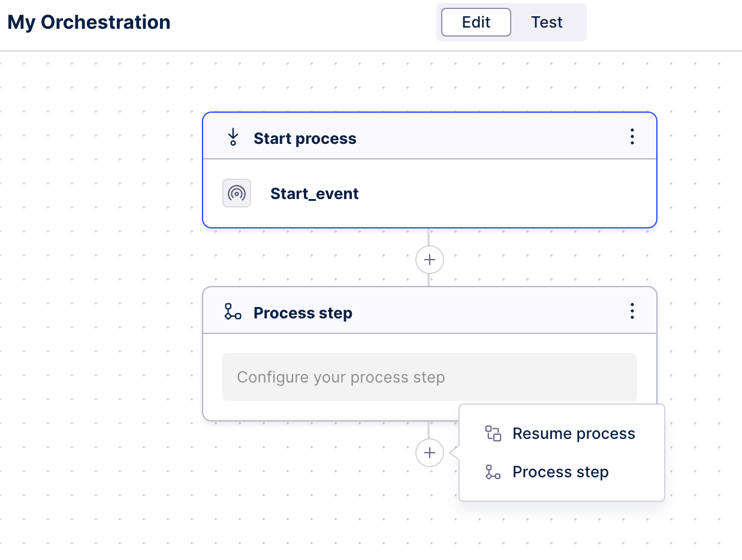The height and width of the screenshot is (560, 742).
Task: Choose Process step from the popup menu
Action: (x=560, y=472)
